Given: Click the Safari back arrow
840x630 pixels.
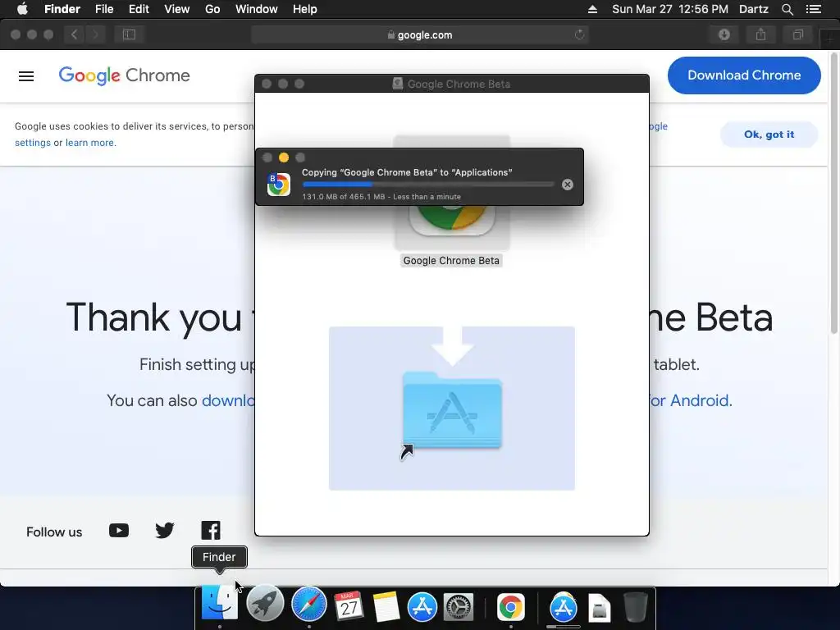Looking at the screenshot, I should [75, 34].
